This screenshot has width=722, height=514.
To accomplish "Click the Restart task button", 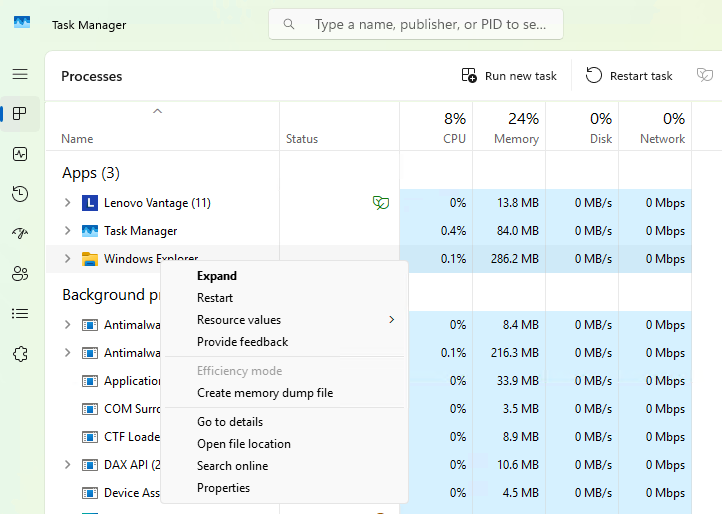I will 629,76.
